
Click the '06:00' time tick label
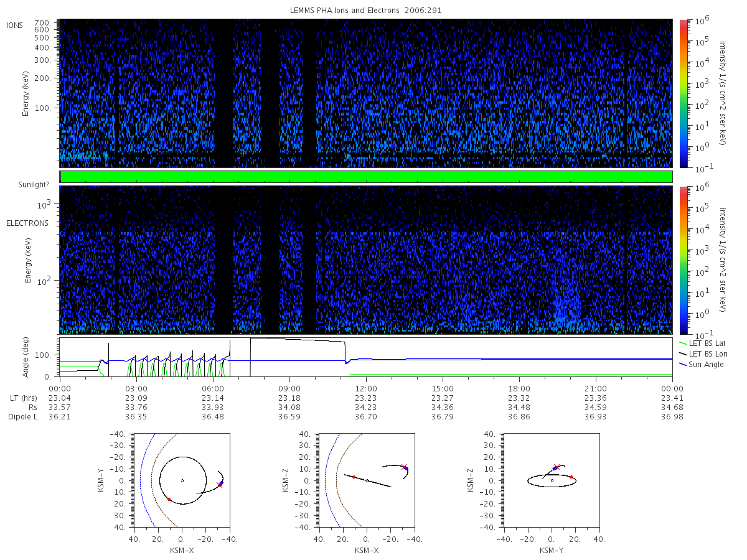pos(212,389)
